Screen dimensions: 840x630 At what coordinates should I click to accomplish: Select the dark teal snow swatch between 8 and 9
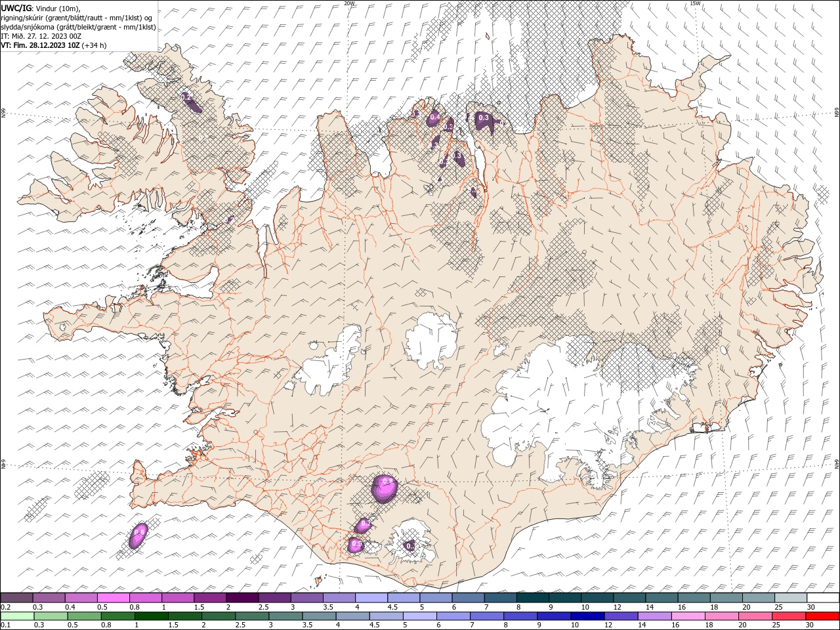533,597
